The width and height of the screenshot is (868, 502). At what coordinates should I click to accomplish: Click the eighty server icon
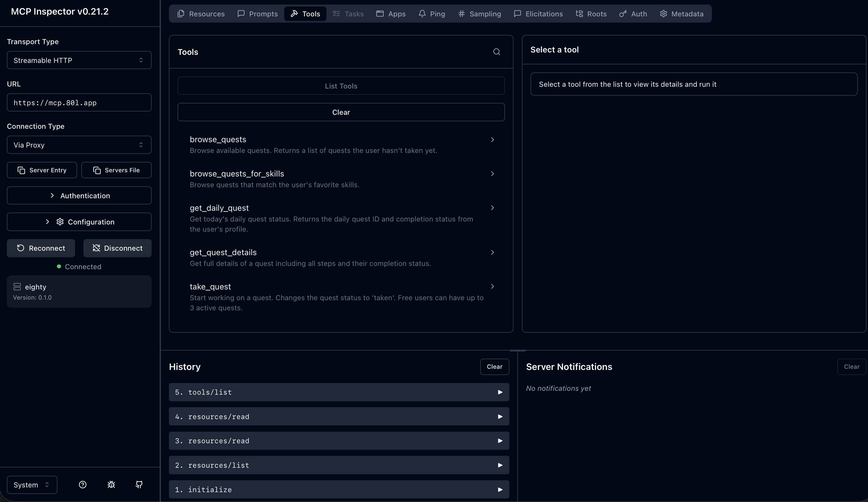[x=17, y=286]
